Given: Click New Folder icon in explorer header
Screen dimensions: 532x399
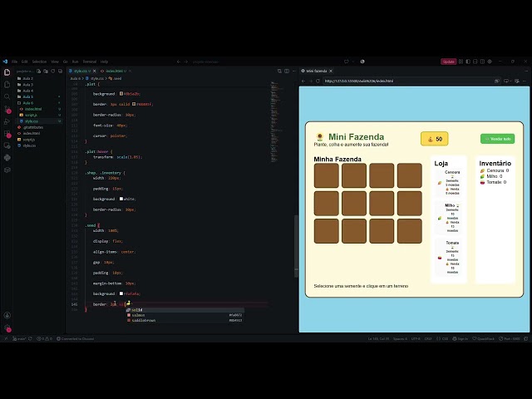Looking at the screenshot, I should pos(46,71).
